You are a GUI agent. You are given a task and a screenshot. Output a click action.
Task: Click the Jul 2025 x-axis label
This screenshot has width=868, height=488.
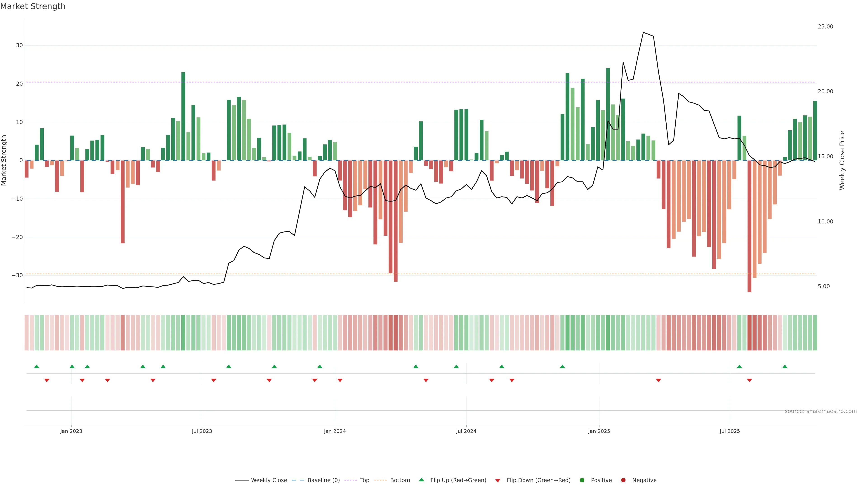[x=729, y=431]
